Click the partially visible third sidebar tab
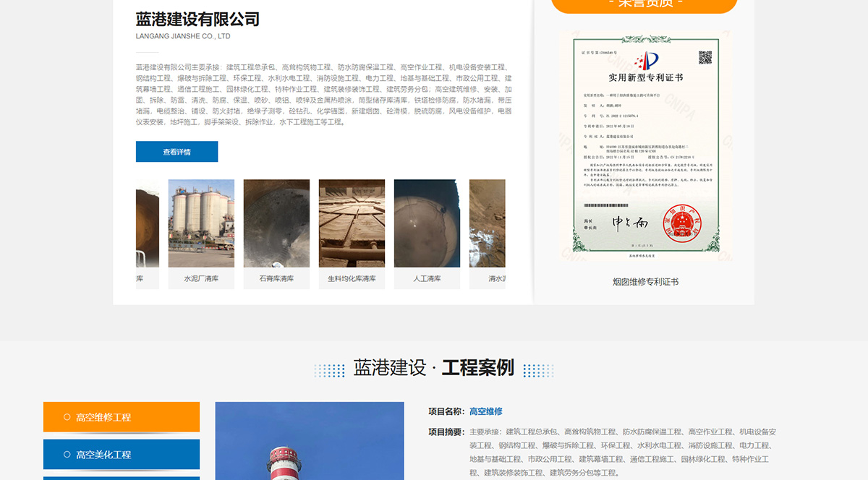This screenshot has height=480, width=868. point(122,477)
